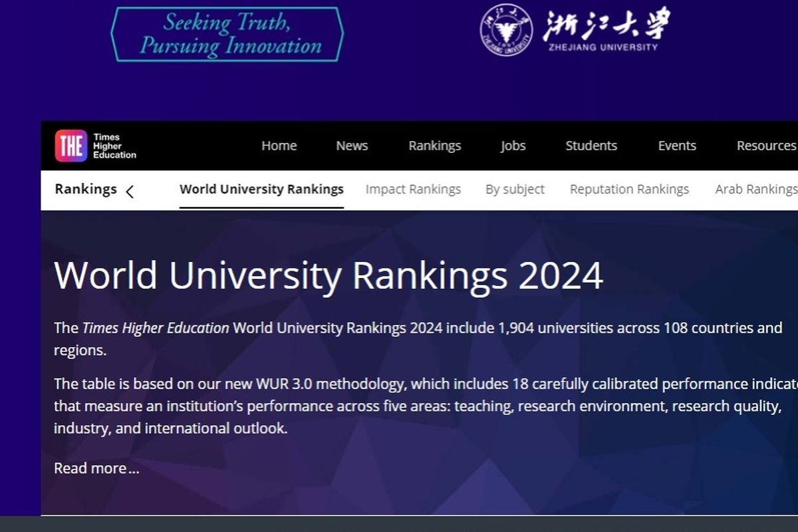This screenshot has height=532, width=798.
Task: Click the paragraph mentioning 1,904 universities
Action: (x=418, y=339)
